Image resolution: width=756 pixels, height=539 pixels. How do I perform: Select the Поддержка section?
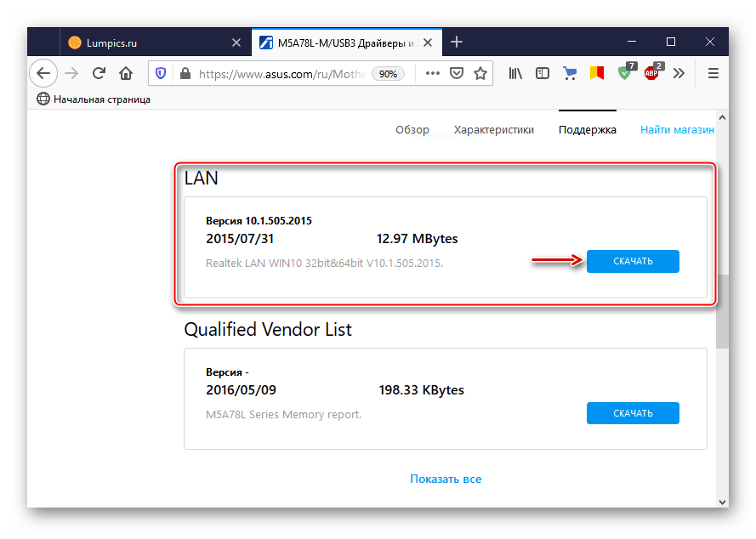pos(588,130)
